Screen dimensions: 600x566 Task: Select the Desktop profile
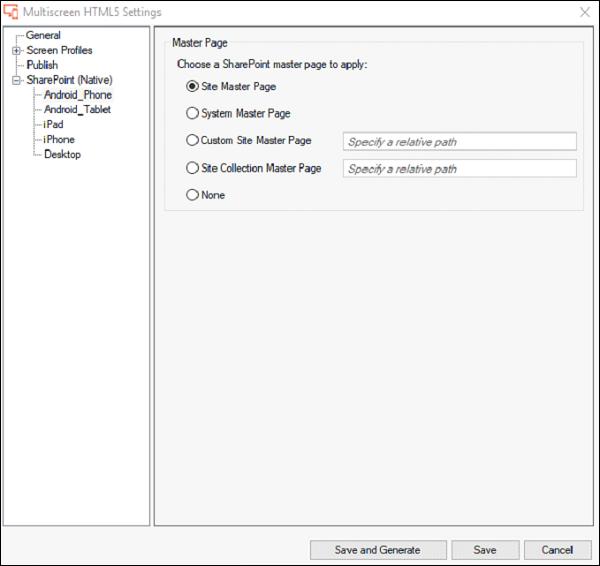pyautogui.click(x=62, y=154)
